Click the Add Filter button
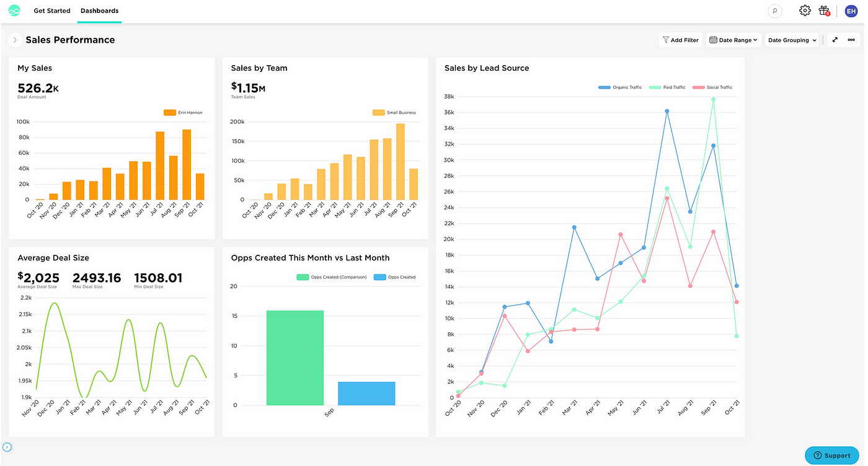 pyautogui.click(x=680, y=39)
